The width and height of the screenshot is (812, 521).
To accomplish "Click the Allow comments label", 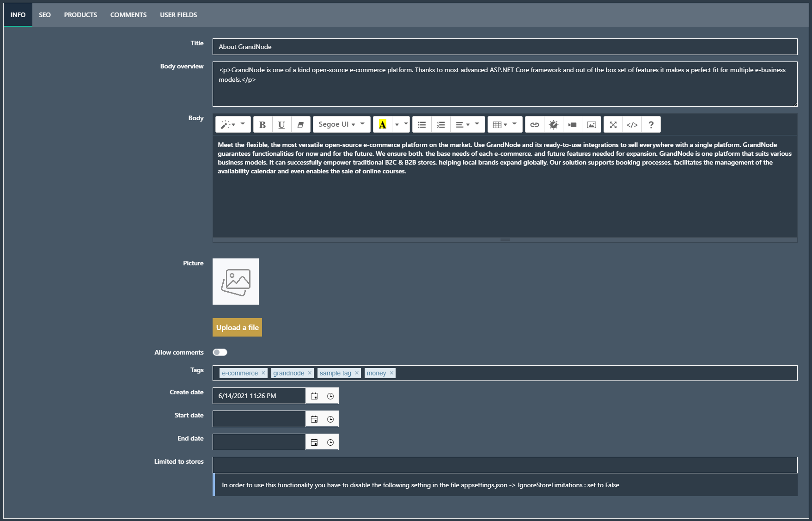I will [179, 352].
